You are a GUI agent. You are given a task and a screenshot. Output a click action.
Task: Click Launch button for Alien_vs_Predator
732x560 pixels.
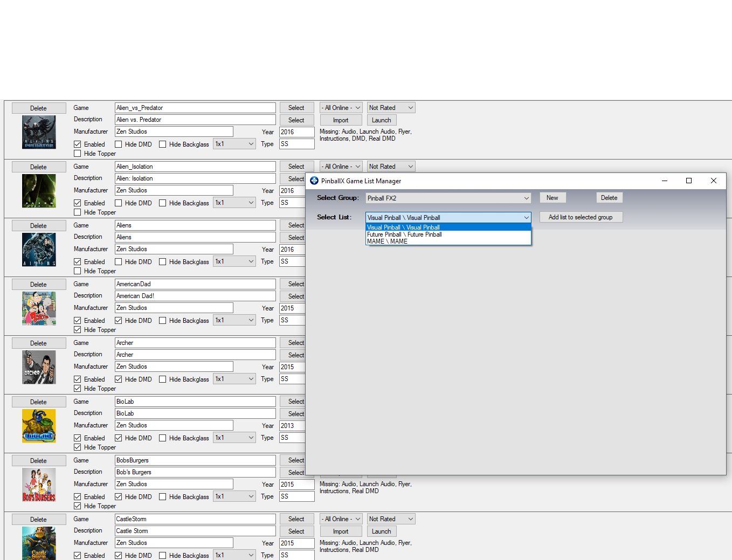pyautogui.click(x=382, y=120)
